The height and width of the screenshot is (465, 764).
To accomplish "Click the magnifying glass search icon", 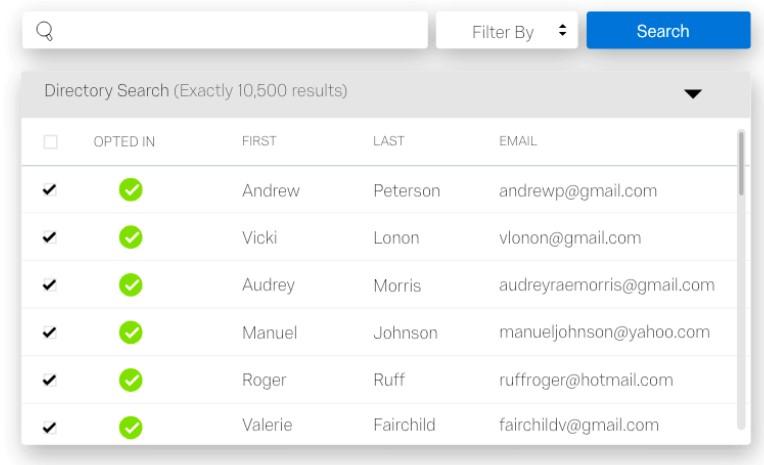I will coord(44,31).
